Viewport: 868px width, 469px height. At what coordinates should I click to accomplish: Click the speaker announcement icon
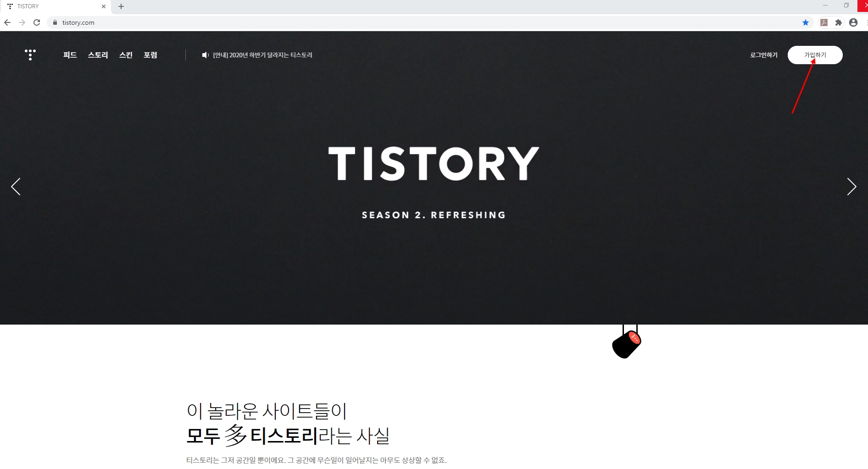tap(206, 55)
